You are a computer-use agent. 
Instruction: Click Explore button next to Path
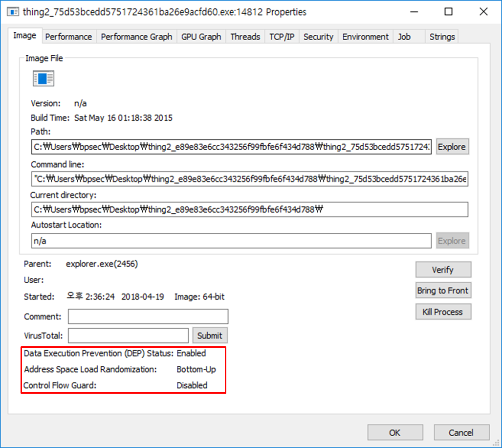pyautogui.click(x=452, y=147)
